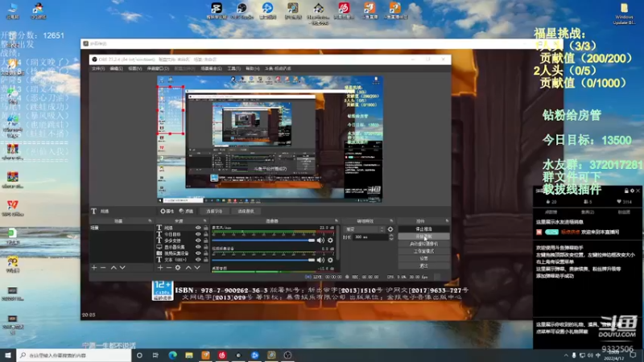This screenshot has width=644, height=362.
Task: Add a new source with the plus icon
Action: click(160, 268)
